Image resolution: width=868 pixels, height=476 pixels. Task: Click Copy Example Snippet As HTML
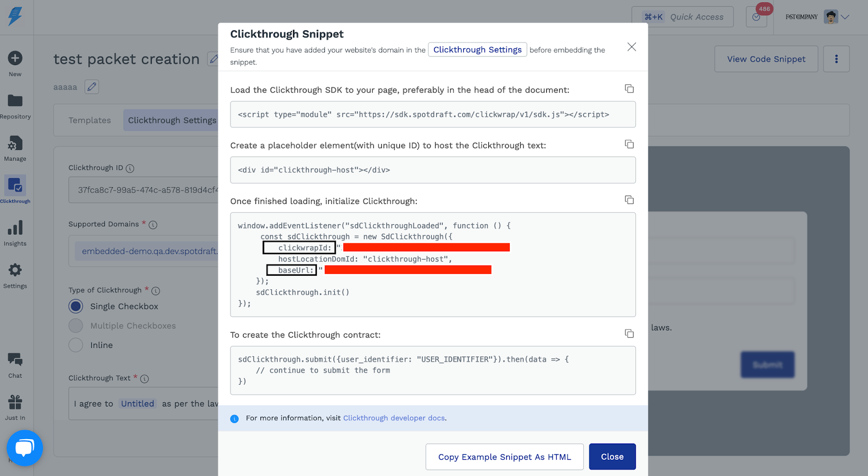tap(504, 457)
